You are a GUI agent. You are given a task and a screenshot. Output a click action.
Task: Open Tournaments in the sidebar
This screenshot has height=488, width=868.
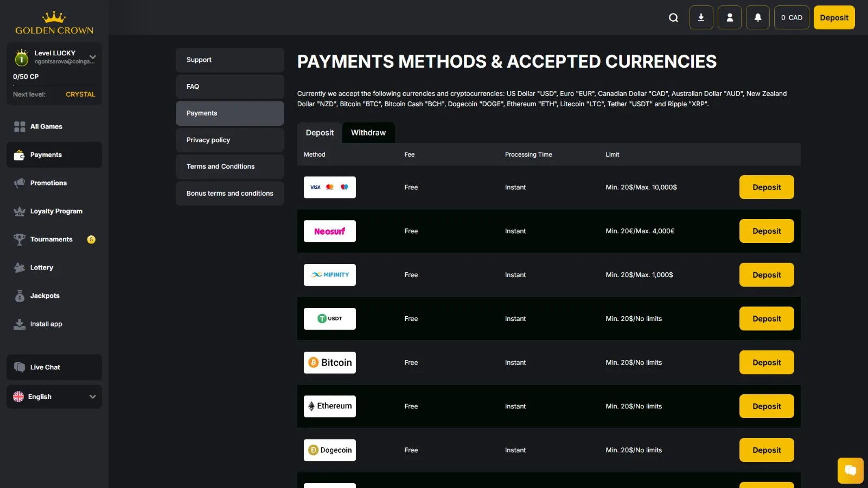(52, 240)
